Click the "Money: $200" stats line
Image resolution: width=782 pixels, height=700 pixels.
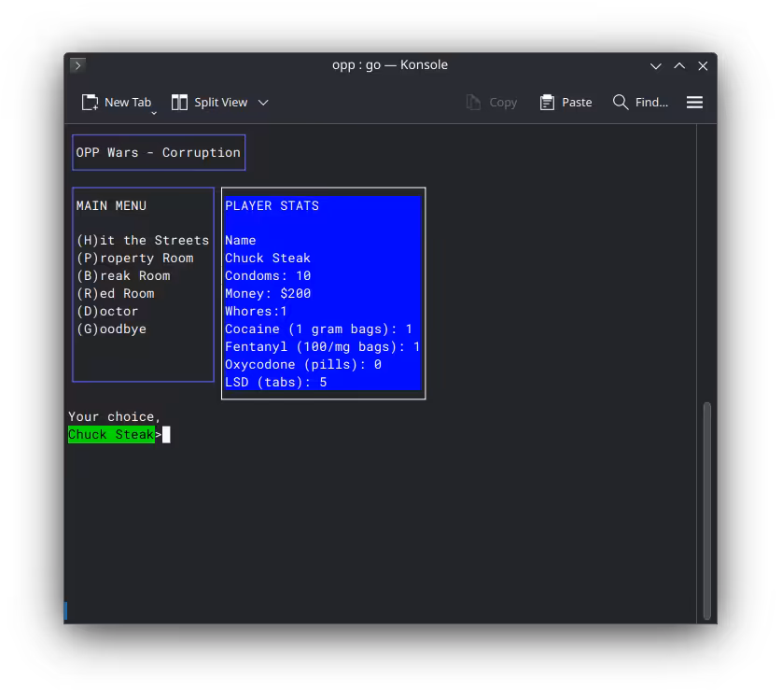coord(268,294)
